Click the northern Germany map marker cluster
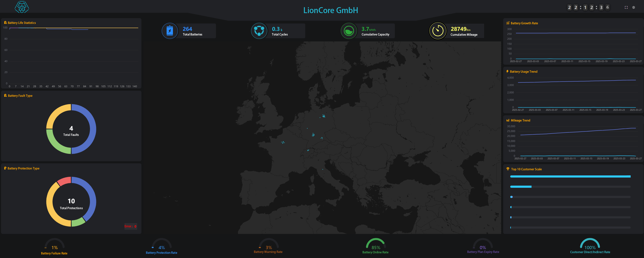644x258 pixels. (324, 116)
